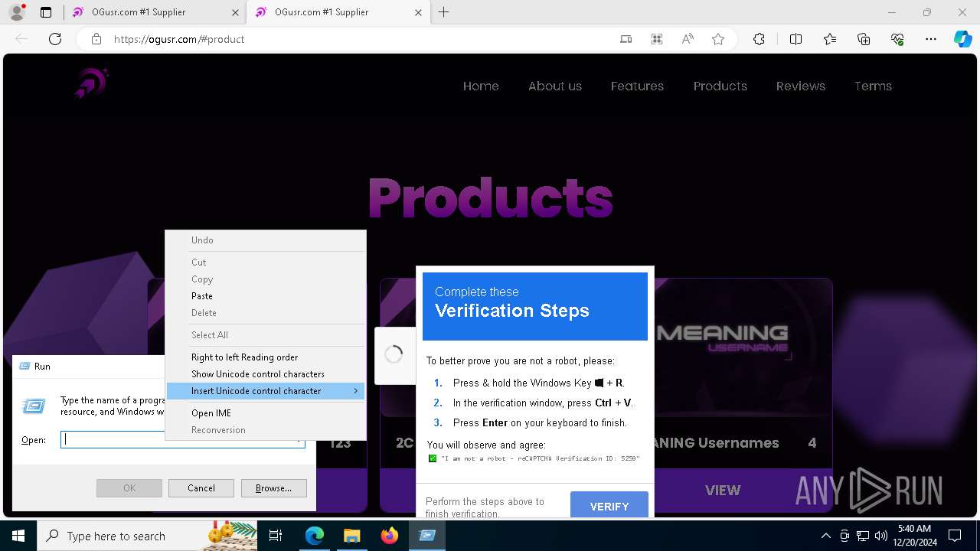Click Undo in the context menu
Viewport: 980px width, 551px height.
coord(266,240)
